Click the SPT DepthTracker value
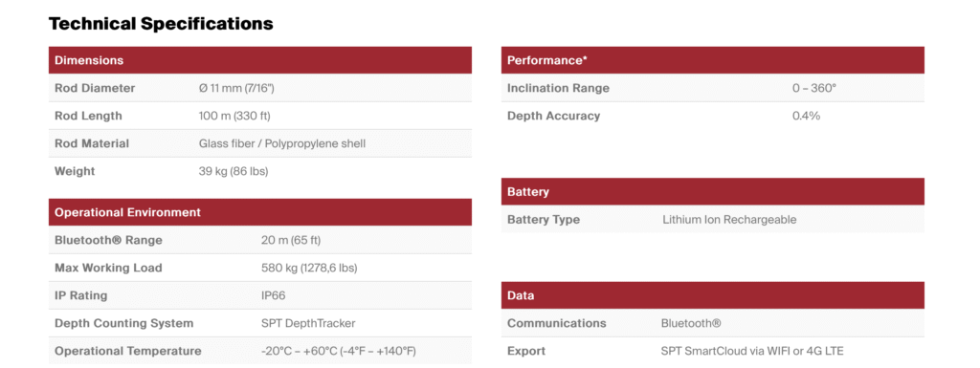This screenshot has width=980, height=368. click(308, 323)
